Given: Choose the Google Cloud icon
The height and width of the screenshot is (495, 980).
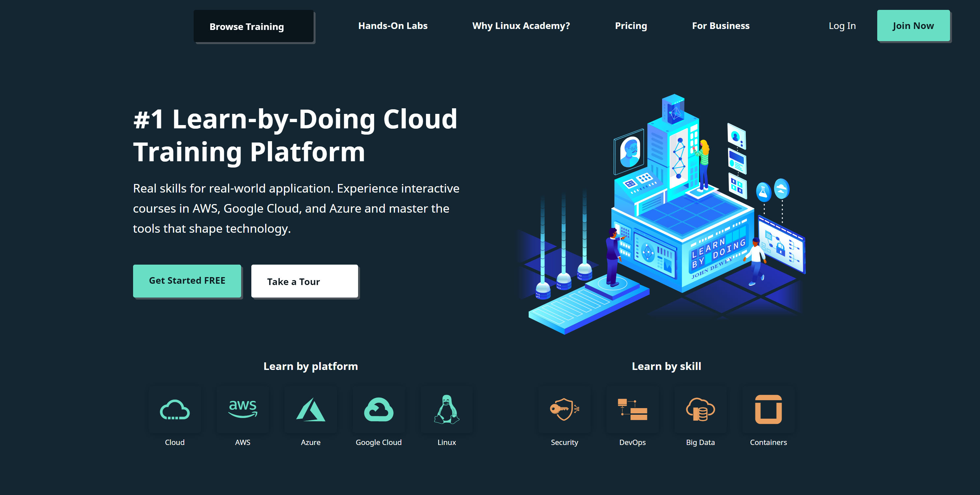Looking at the screenshot, I should tap(378, 409).
